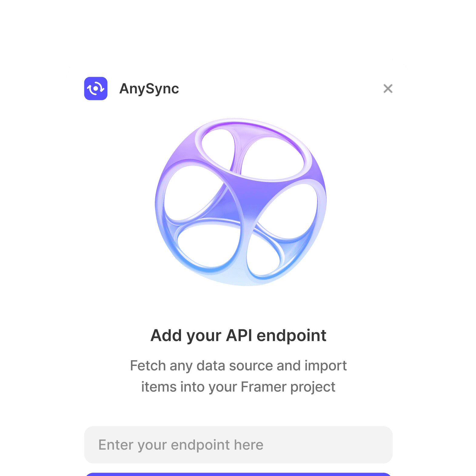
Task: Click the 'Add your API endpoint' heading
Action: click(x=238, y=336)
